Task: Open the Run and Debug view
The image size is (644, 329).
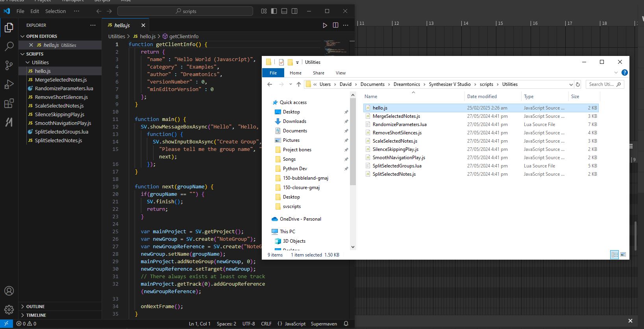Action: coord(9,84)
